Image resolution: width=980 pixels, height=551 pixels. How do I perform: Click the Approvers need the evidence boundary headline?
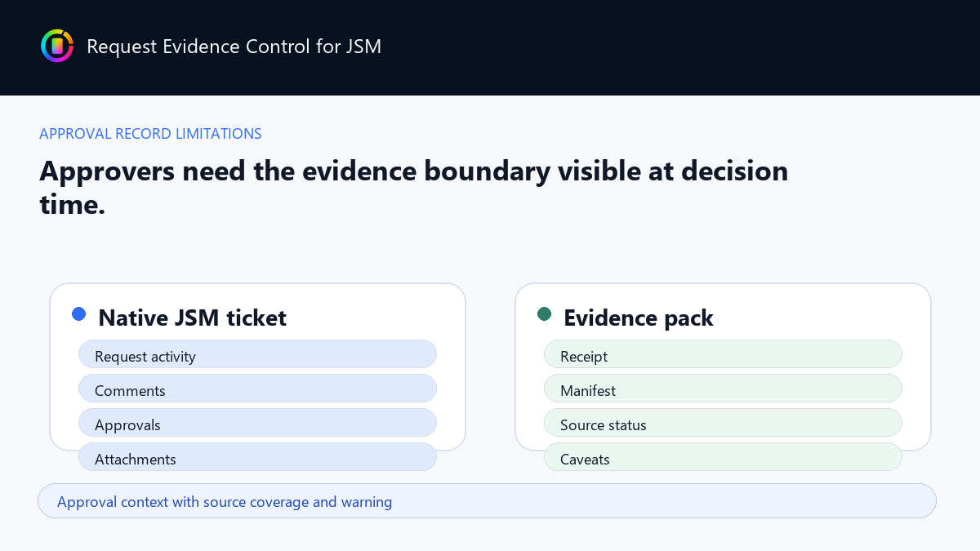coord(414,188)
